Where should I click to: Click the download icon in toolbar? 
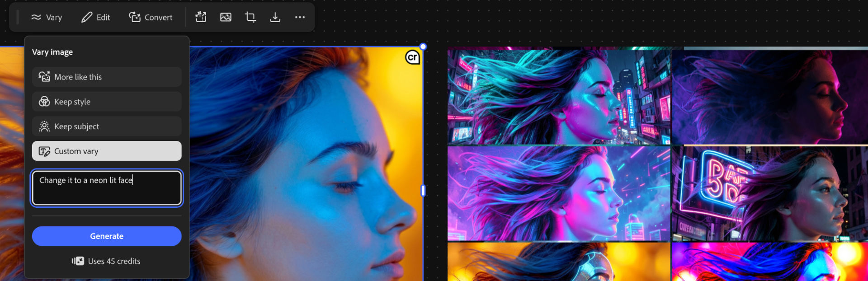(275, 17)
